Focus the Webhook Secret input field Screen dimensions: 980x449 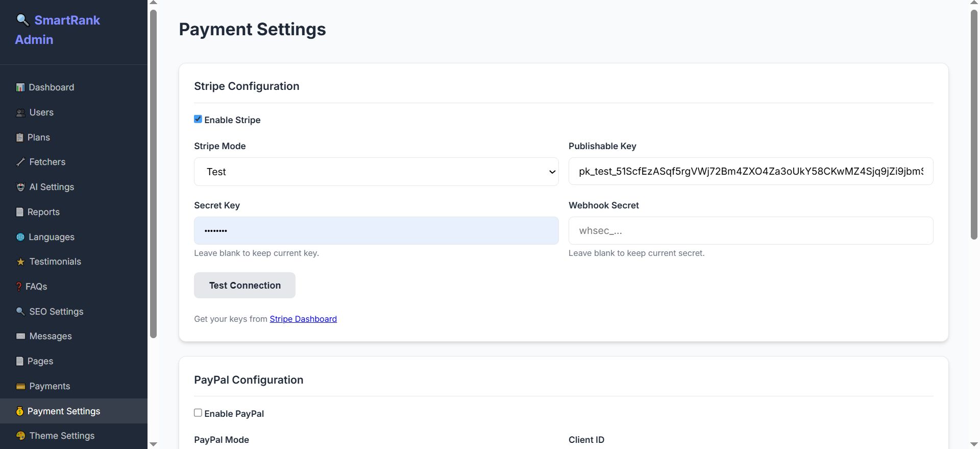click(x=751, y=231)
